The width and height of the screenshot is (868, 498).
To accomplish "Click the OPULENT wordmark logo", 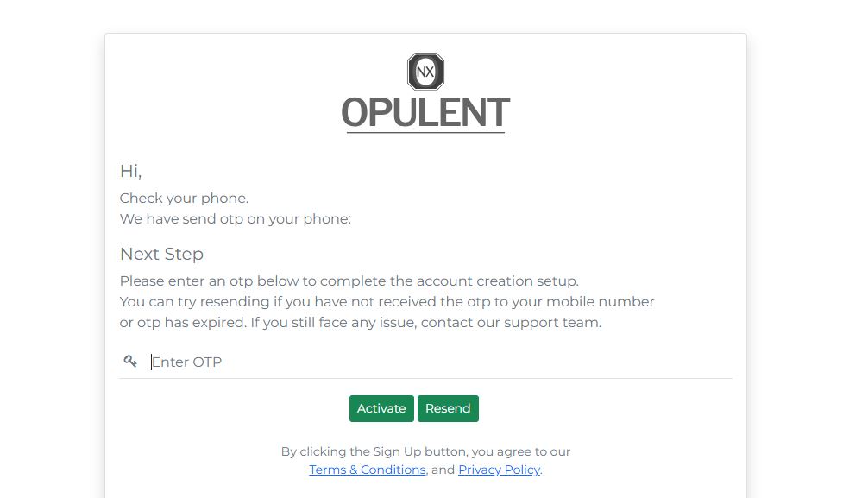I will coord(425,112).
